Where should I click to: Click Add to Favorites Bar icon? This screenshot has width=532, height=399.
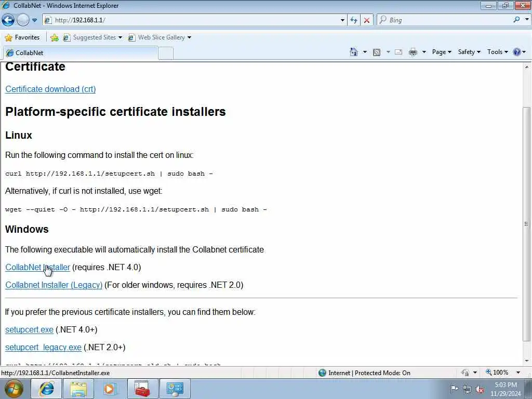click(54, 37)
